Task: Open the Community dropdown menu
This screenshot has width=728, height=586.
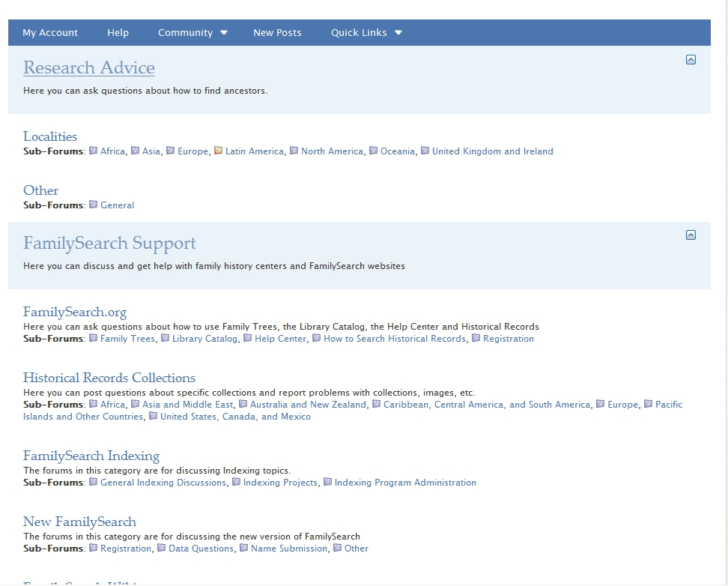Action: [192, 32]
